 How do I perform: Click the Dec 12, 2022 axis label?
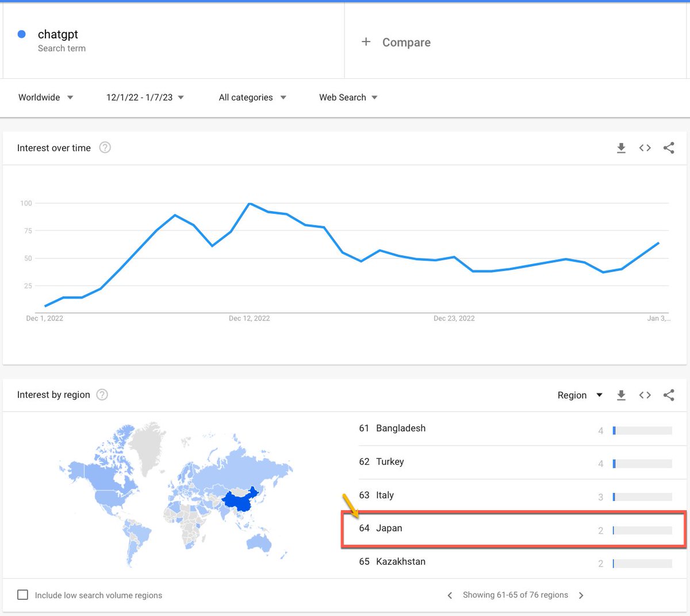pyautogui.click(x=249, y=318)
